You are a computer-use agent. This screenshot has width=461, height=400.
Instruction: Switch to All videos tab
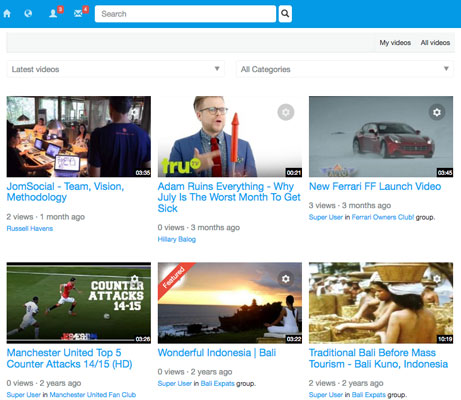click(435, 43)
